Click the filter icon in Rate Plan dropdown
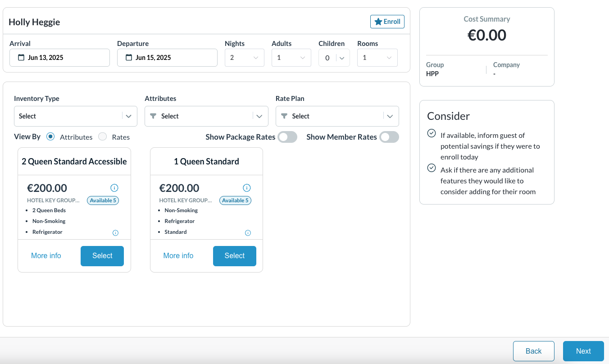Screen dimensions: 609x364 click(284, 116)
